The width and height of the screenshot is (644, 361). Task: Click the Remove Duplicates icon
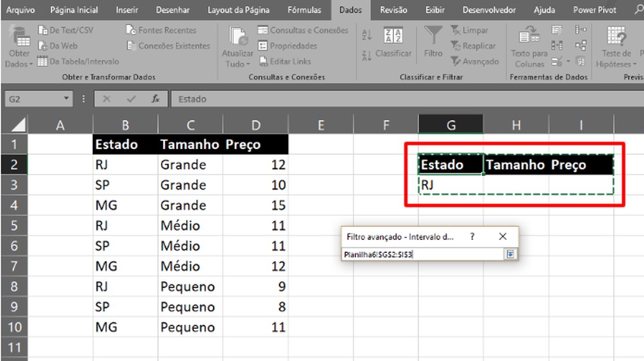556,46
